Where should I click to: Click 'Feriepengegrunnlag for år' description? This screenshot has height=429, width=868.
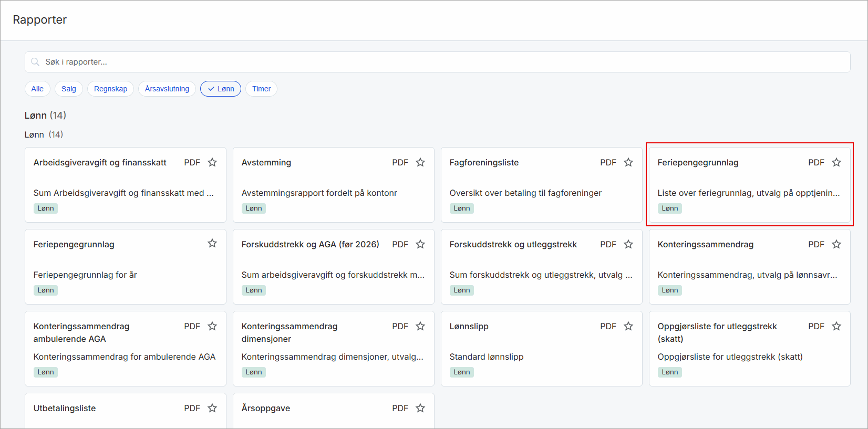coord(85,275)
